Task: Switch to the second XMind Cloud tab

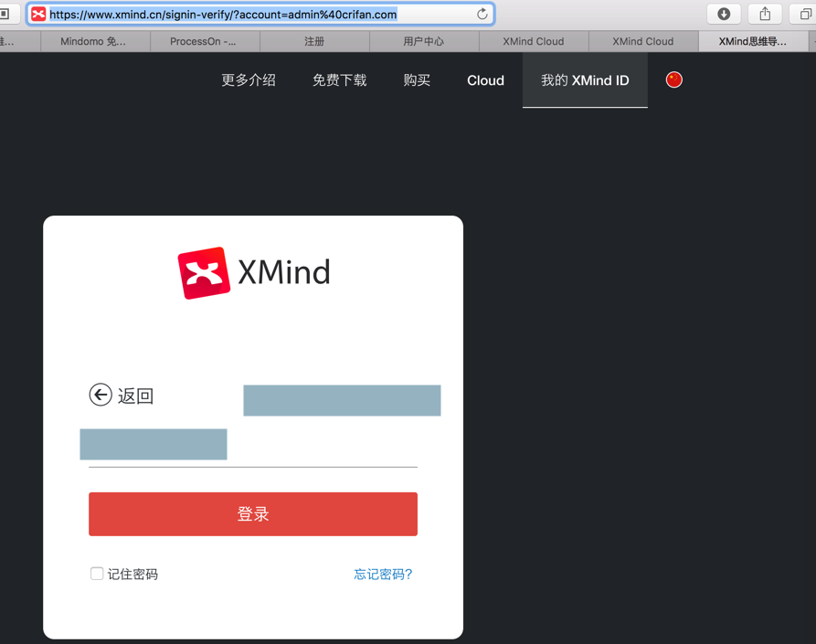Action: 643,41
